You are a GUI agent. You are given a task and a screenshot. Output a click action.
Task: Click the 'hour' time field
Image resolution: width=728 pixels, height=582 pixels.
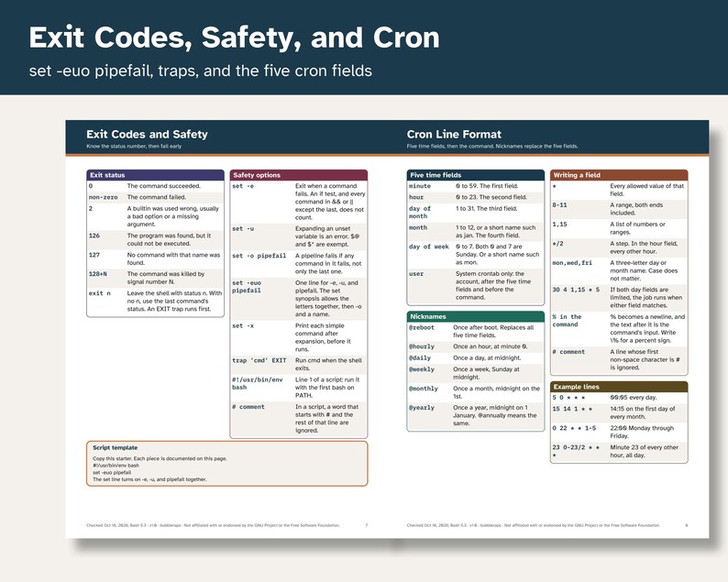tap(416, 197)
